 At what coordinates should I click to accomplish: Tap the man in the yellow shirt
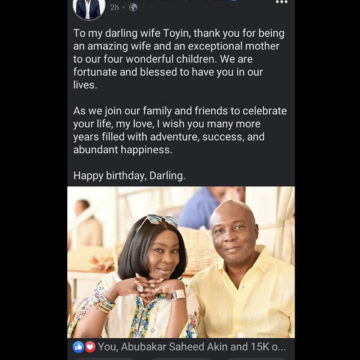point(242,270)
